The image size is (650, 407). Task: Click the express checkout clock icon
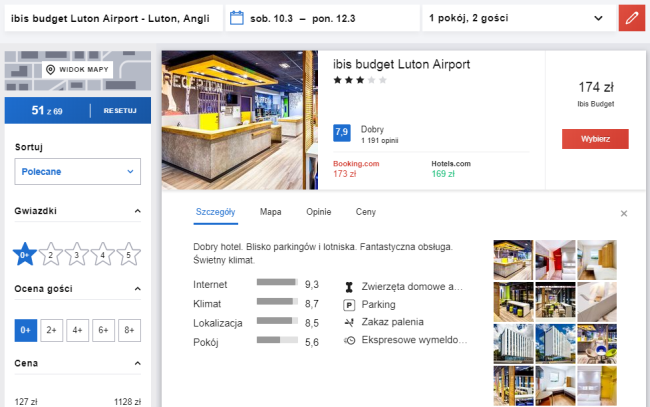[x=349, y=340]
